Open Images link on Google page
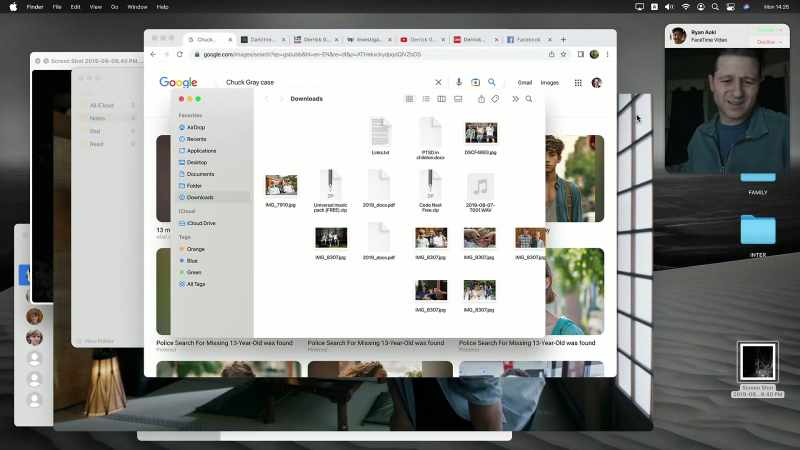Viewport: 800px width, 450px height. (549, 83)
